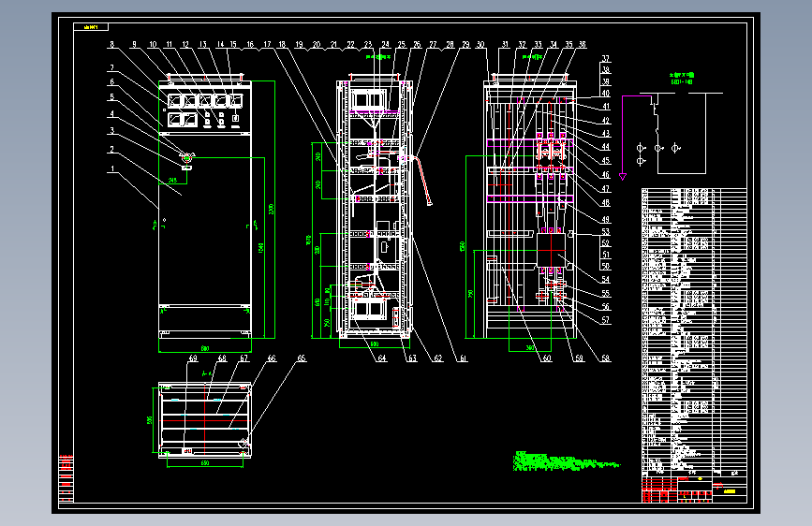Click callout number 69 above plan view
Viewport: 812px width, 526px height.
point(193,358)
